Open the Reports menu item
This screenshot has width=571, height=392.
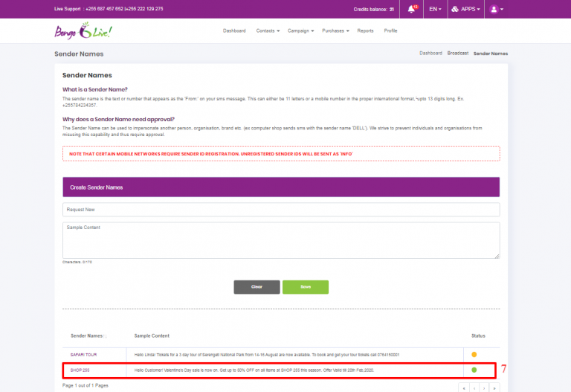tap(365, 31)
